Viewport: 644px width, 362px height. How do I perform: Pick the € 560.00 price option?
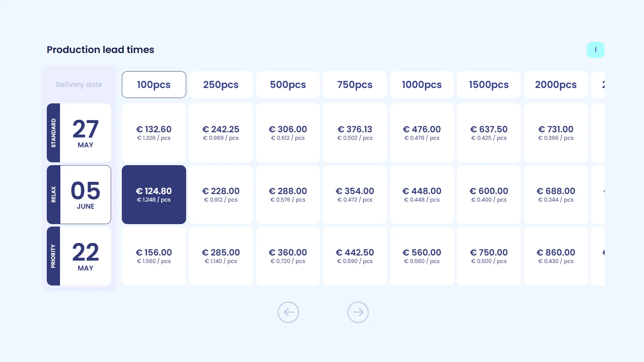[422, 256]
